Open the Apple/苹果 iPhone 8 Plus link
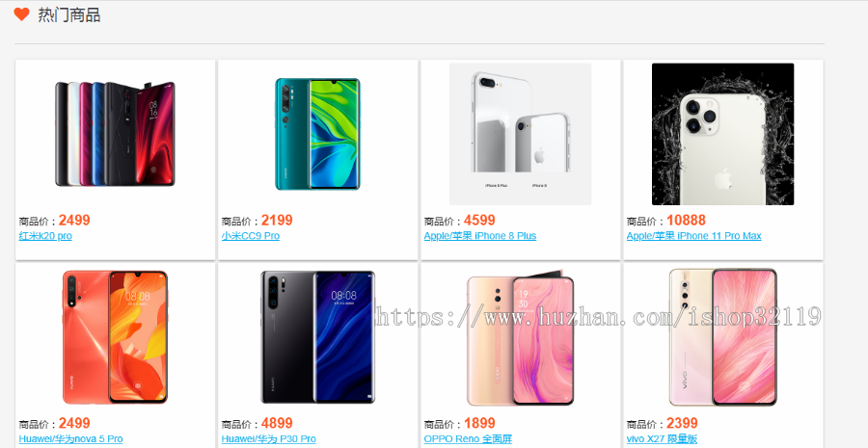Viewport: 868px width, 448px height. [480, 236]
